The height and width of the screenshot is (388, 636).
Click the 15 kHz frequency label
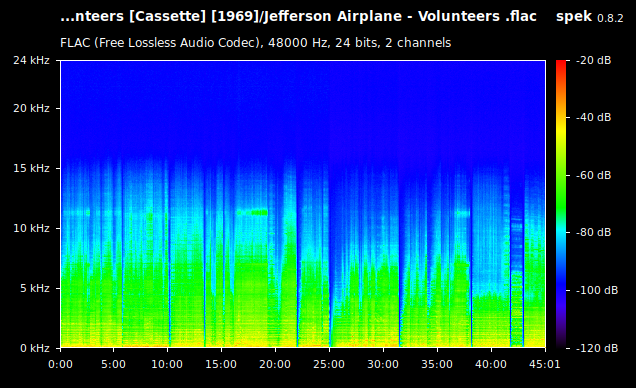coord(31,168)
